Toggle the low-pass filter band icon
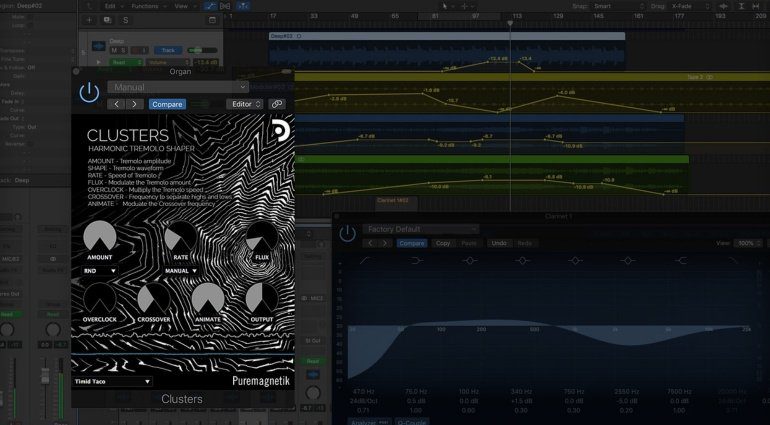 733,260
